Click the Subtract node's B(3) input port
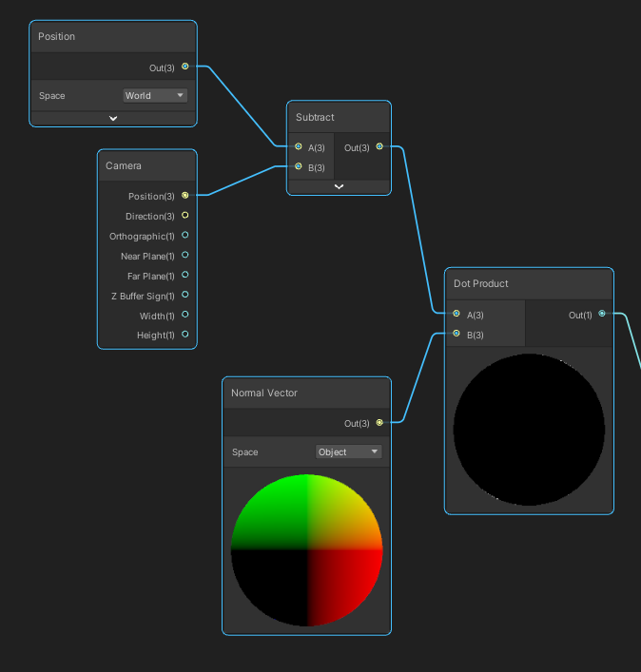This screenshot has width=641, height=672. click(x=299, y=167)
